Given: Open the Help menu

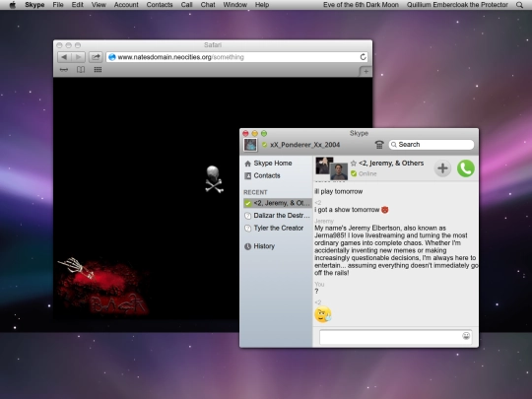Looking at the screenshot, I should [262, 5].
